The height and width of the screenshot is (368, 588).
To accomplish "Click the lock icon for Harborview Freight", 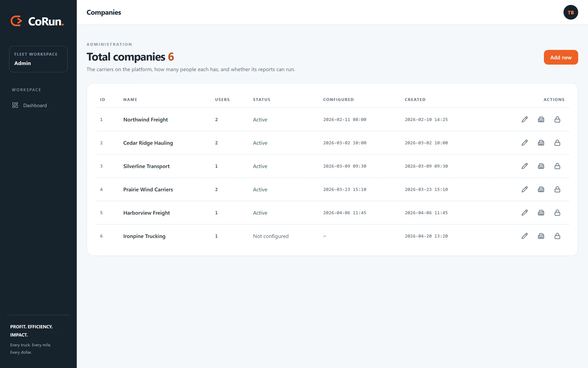I will coord(557,213).
